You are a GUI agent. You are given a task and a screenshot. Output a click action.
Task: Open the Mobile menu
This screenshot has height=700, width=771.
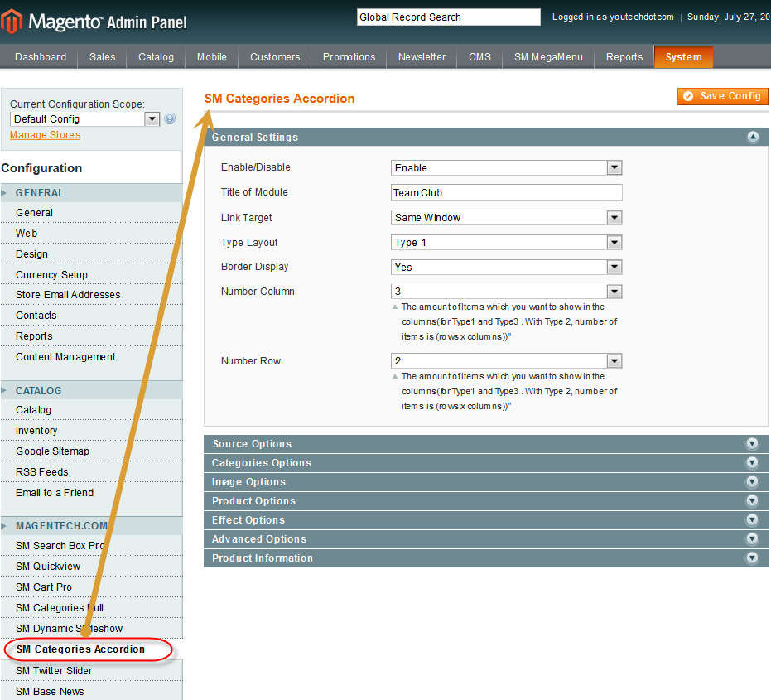pos(212,57)
